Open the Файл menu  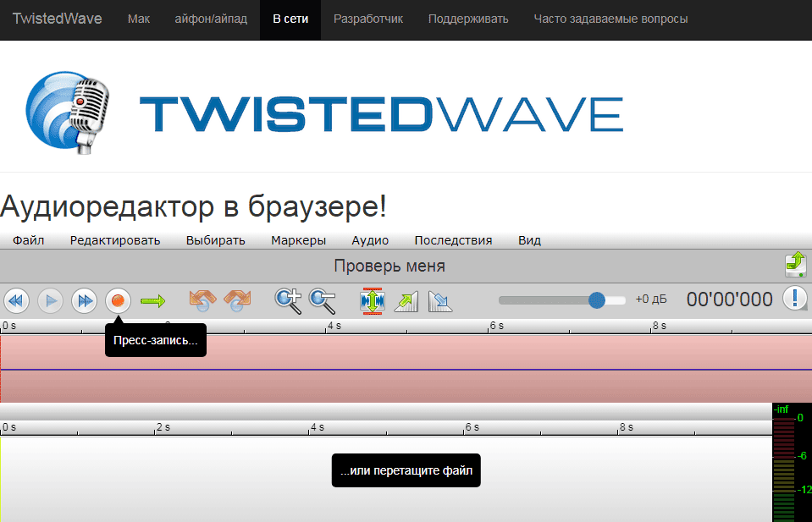tap(28, 240)
